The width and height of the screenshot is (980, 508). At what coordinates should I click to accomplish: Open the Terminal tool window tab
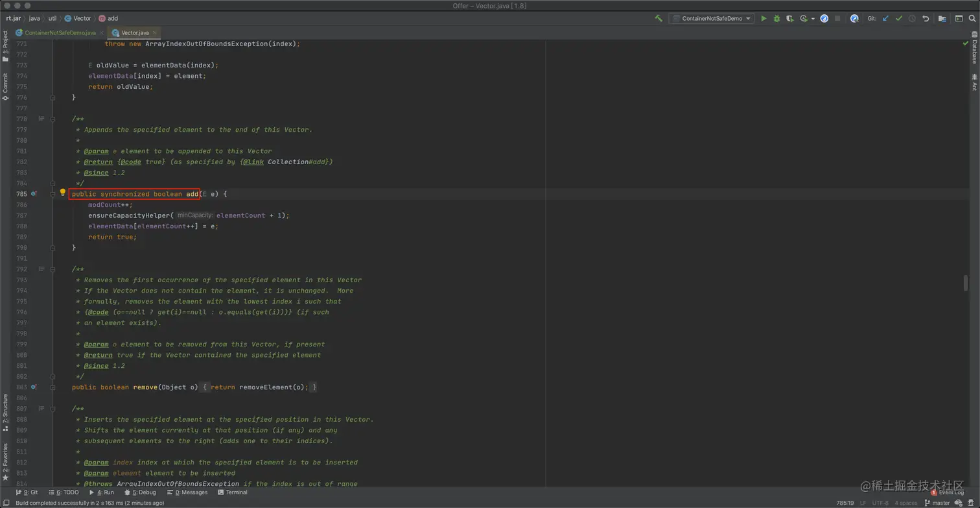pyautogui.click(x=233, y=492)
